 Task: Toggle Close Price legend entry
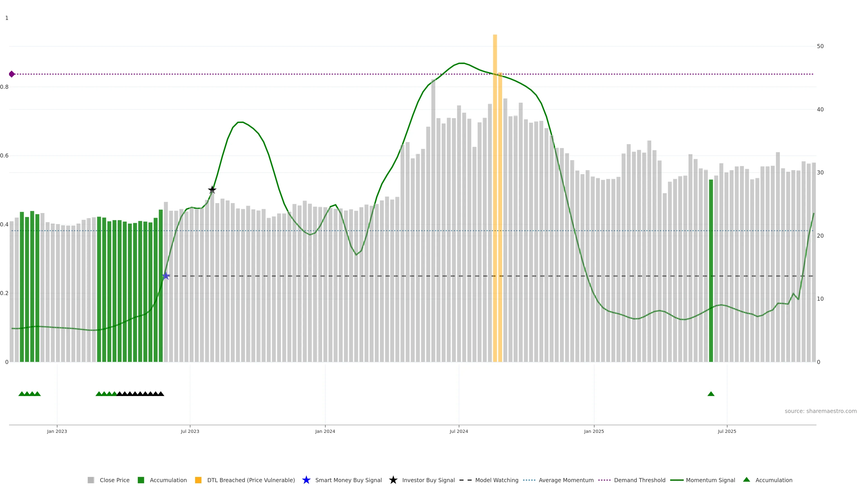(x=114, y=480)
